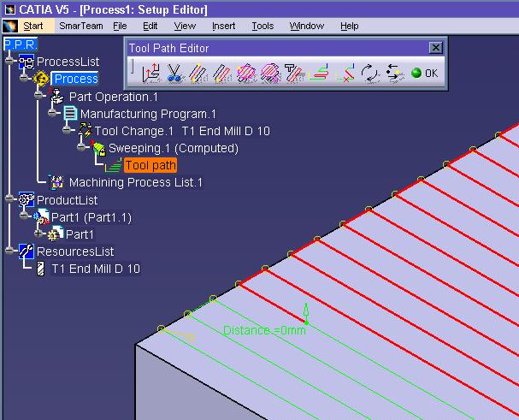Click the circular arrows Reverse icon
Image resolution: width=519 pixels, height=420 pixels.
coord(369,73)
